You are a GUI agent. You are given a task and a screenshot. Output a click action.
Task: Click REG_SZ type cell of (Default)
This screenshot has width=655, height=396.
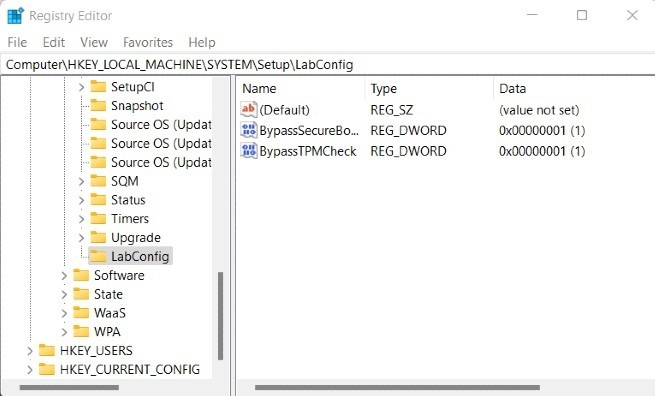pos(391,110)
